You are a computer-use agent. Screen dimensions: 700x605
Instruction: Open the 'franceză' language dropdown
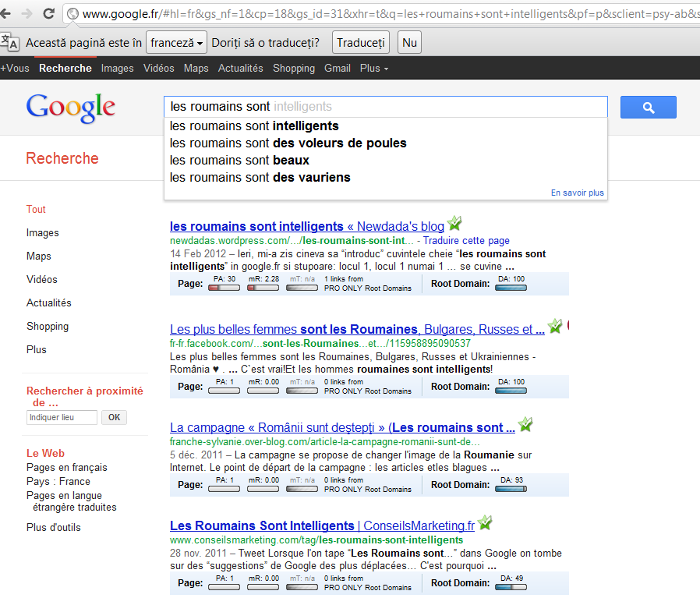point(175,43)
